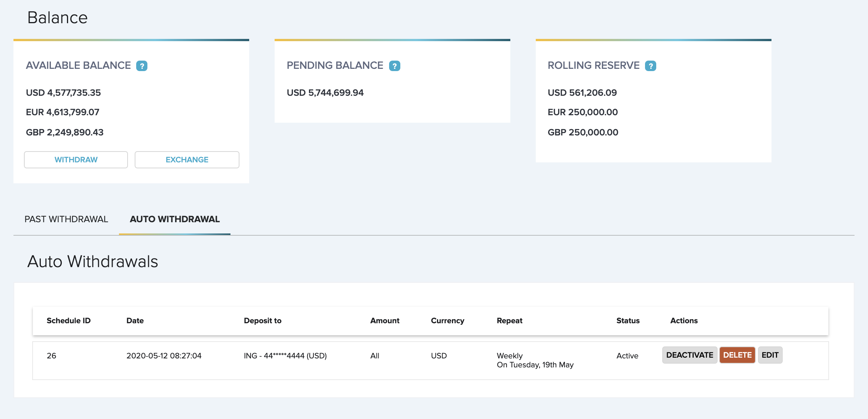Click the Status column header
This screenshot has width=868, height=419.
click(x=628, y=321)
